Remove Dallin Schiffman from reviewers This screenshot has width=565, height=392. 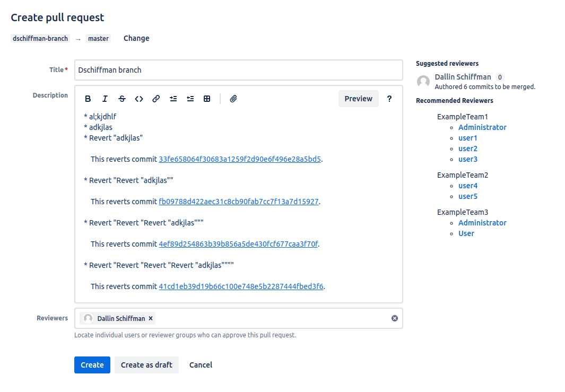click(151, 318)
